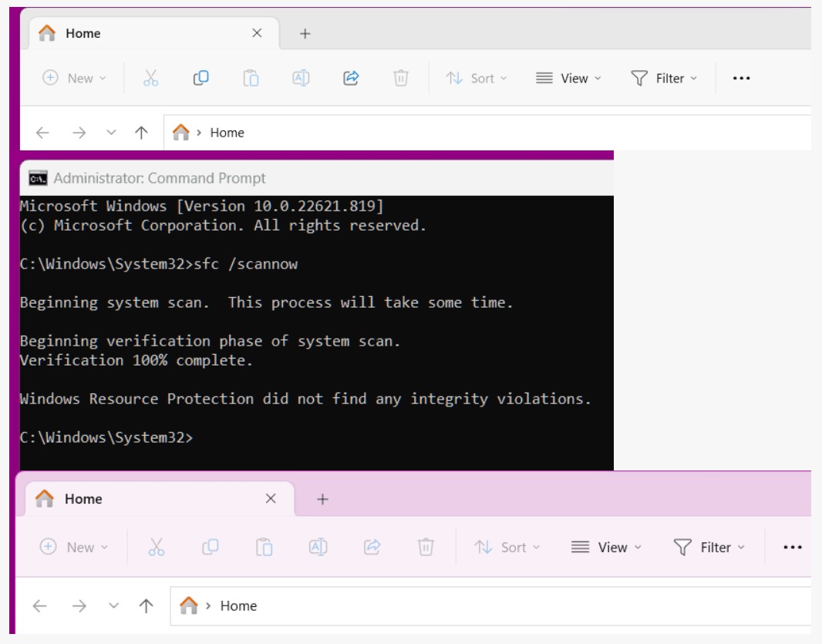
Task: Click the Share icon in top Explorer window
Action: click(x=351, y=78)
